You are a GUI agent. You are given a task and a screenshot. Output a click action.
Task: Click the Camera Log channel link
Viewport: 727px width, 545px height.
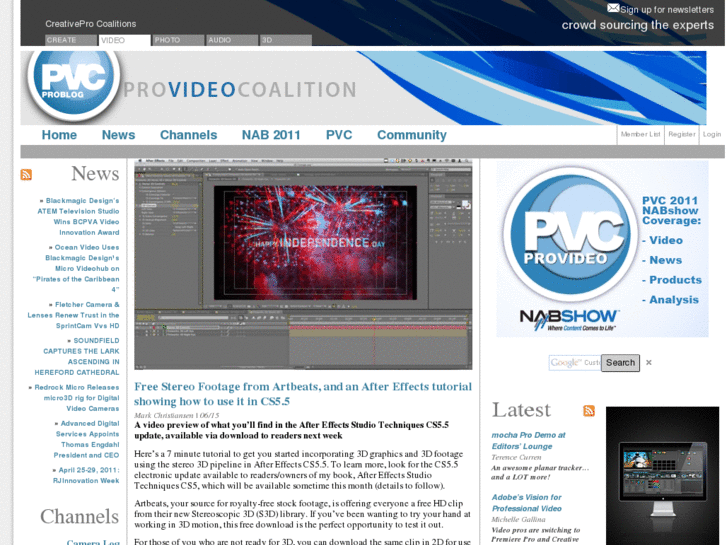93,542
